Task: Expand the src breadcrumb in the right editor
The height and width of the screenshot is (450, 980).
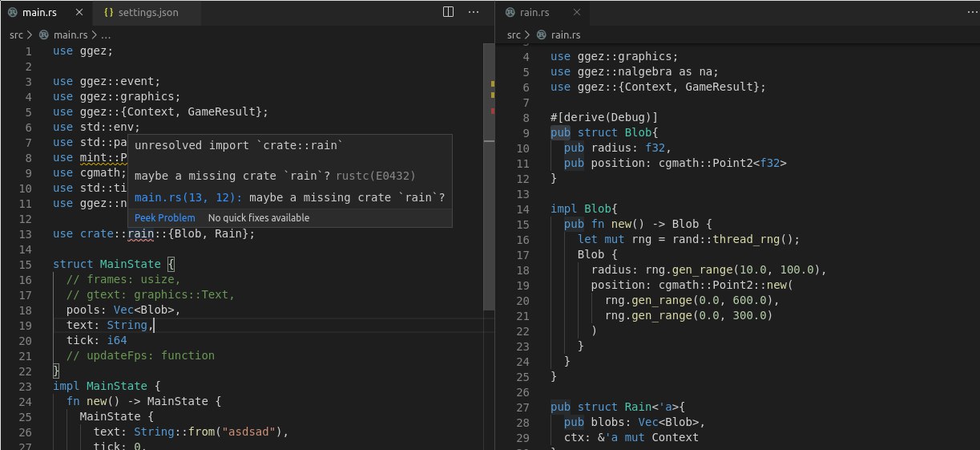Action: point(514,35)
